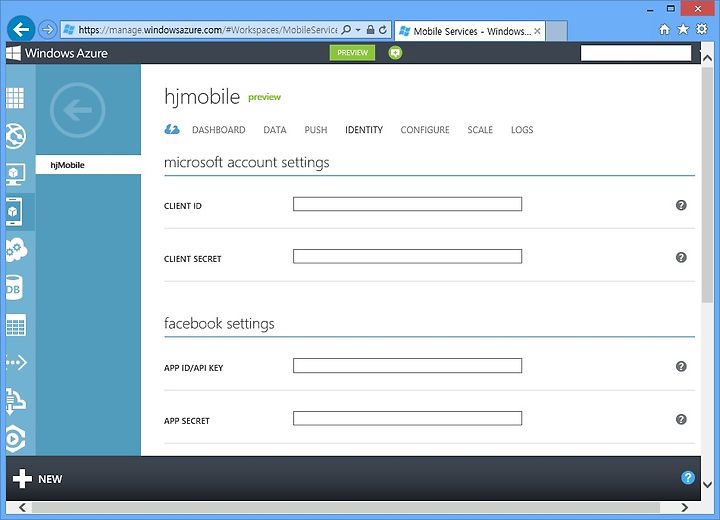Click help icon for CLIENT SECRET field
This screenshot has height=520, width=720.
681,257
